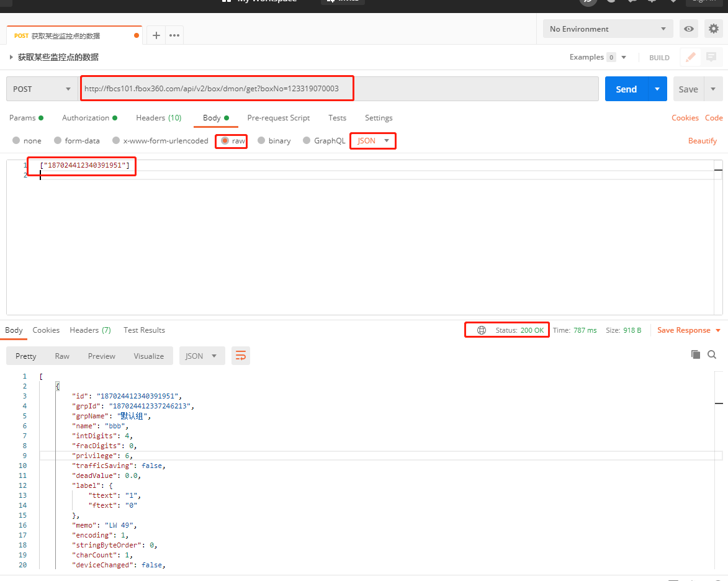Click the pencil edit icon beside BUILD
The width and height of the screenshot is (728, 581).
pyautogui.click(x=690, y=57)
